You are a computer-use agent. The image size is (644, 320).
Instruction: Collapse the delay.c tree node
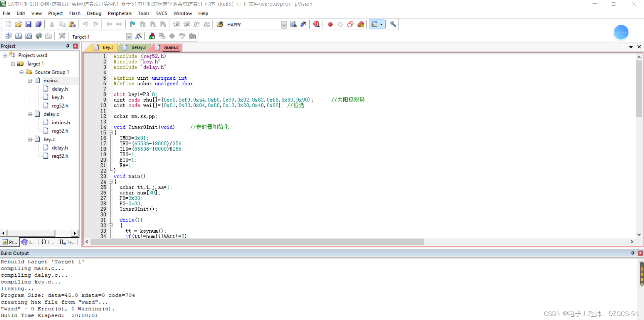coord(30,114)
